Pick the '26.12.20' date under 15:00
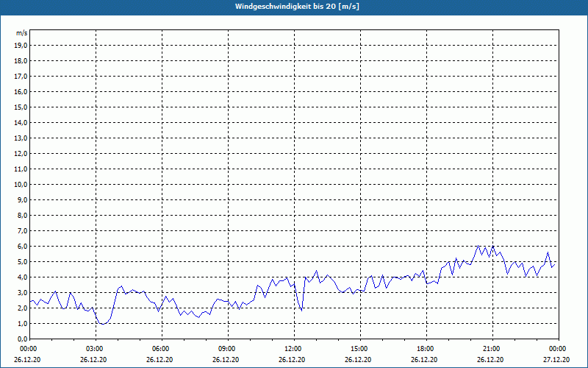 358,359
